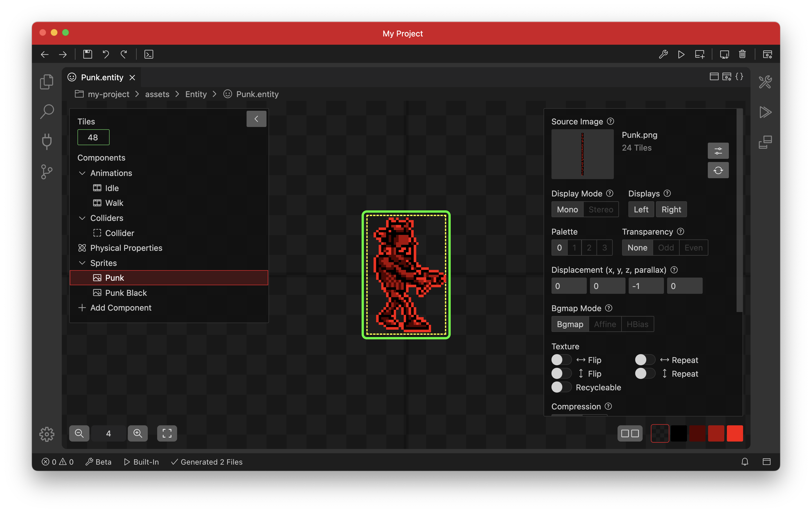The width and height of the screenshot is (812, 513).
Task: Click the run play icon in top toolbar
Action: point(681,54)
